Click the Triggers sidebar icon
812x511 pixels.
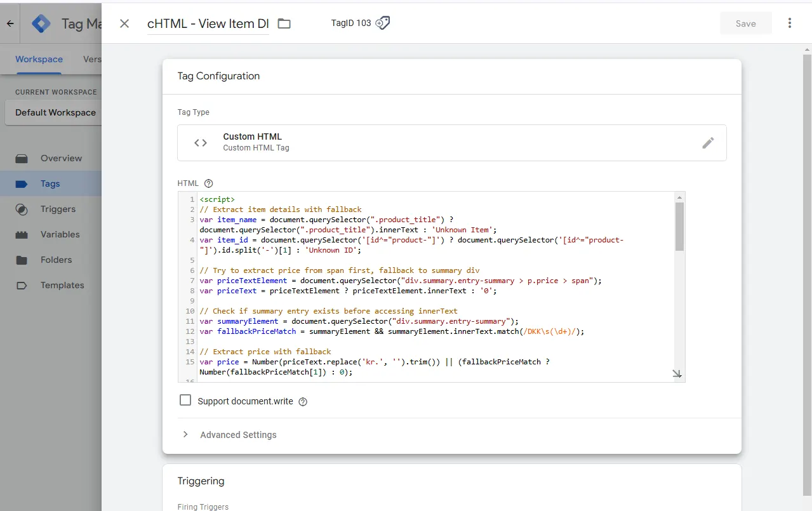[22, 209]
